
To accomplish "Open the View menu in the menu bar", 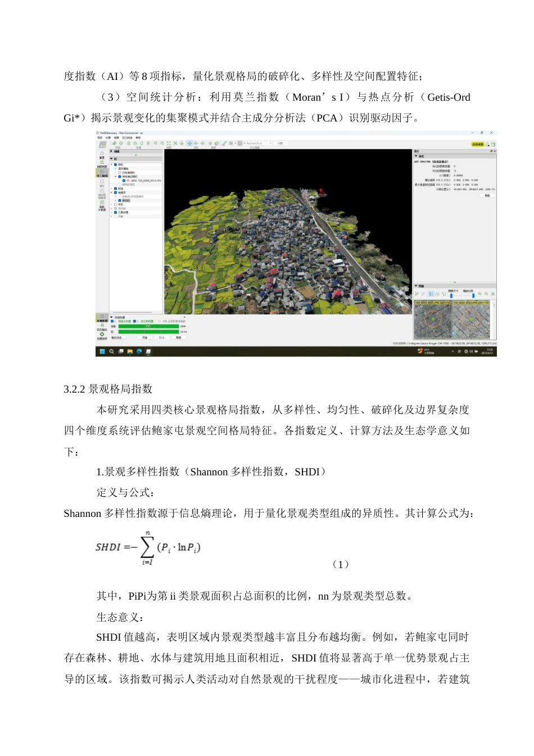I will [116, 136].
